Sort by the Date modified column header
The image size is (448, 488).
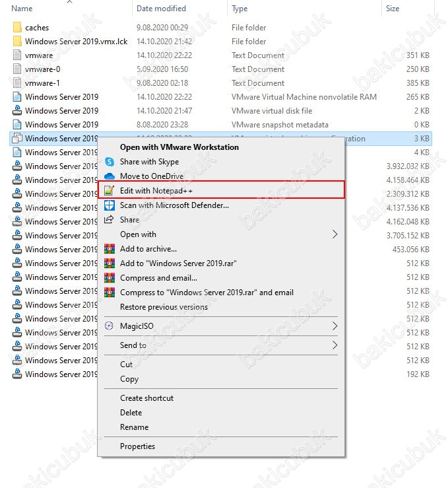(161, 9)
